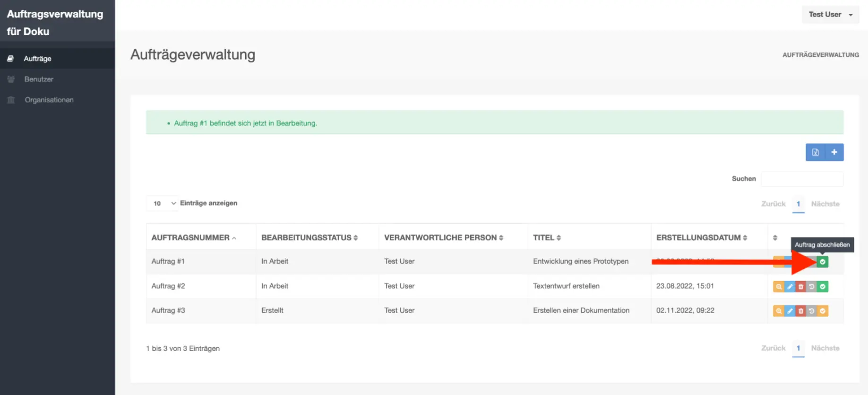Screen dimensions: 868x395
Task: Click orange checkmark icon for Auftrag #3
Action: [x=823, y=311]
